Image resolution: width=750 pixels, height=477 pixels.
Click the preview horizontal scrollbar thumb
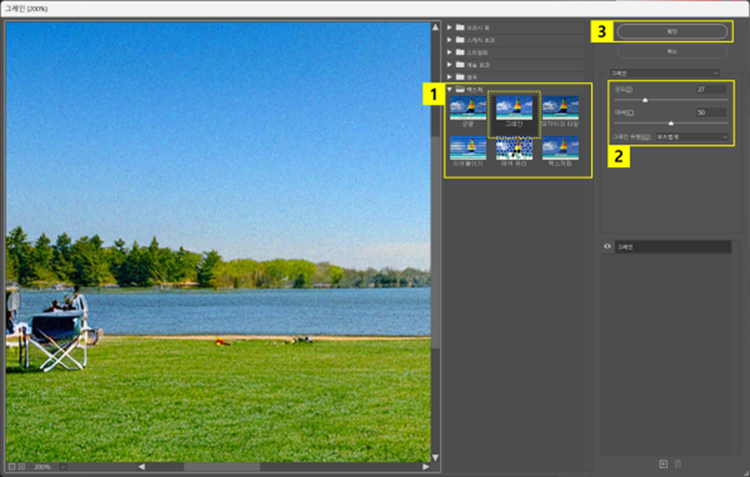(x=222, y=466)
